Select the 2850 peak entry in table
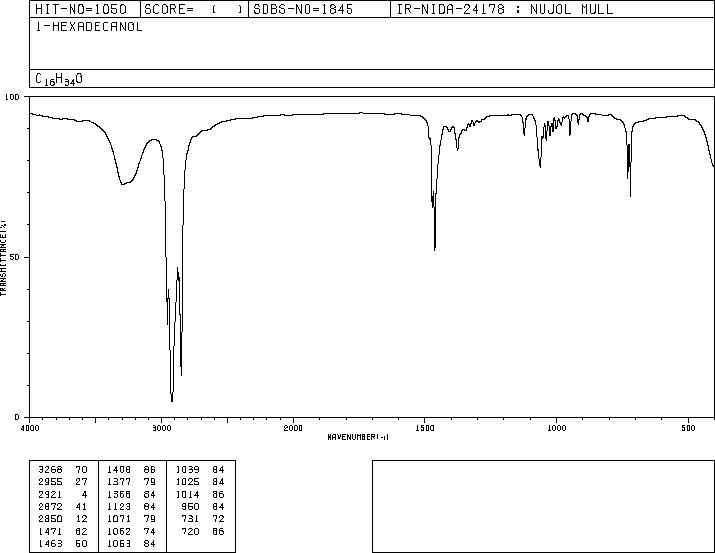The width and height of the screenshot is (715, 553). (63, 519)
